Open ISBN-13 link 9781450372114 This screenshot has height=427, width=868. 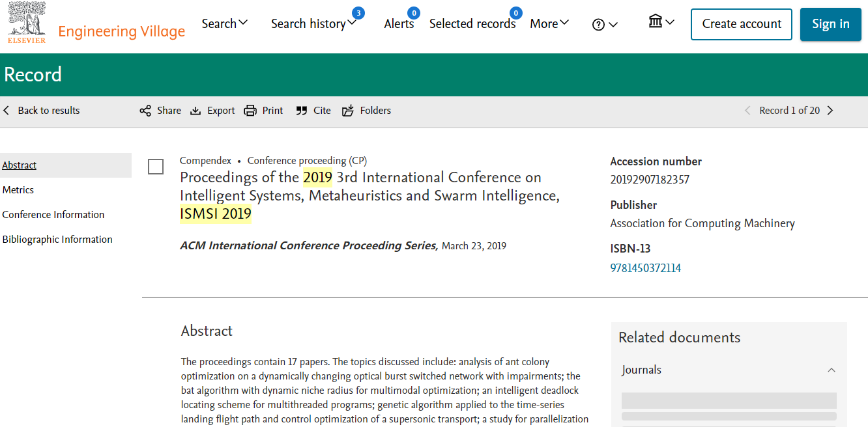tap(645, 268)
